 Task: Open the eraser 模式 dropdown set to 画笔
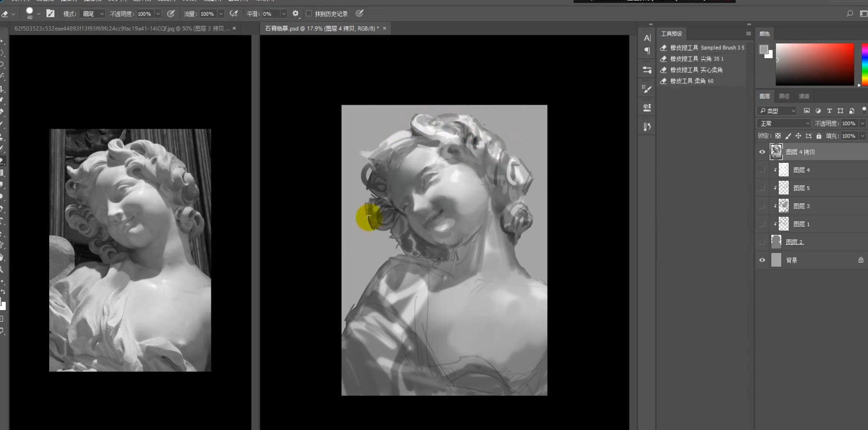pos(93,14)
